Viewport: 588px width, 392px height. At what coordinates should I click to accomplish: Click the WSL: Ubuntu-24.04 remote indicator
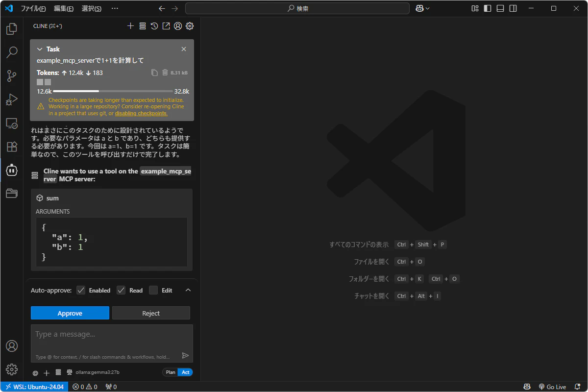click(x=34, y=387)
